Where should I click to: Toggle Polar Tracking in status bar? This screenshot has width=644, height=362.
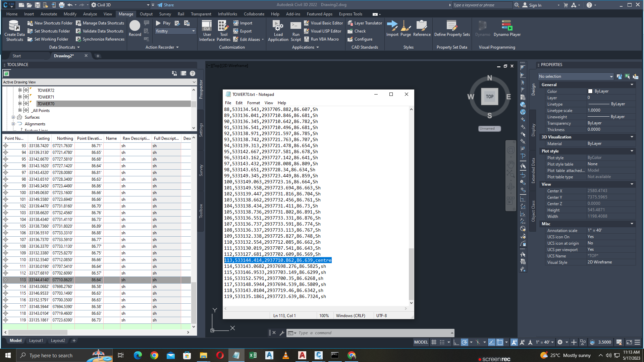pyautogui.click(x=464, y=342)
